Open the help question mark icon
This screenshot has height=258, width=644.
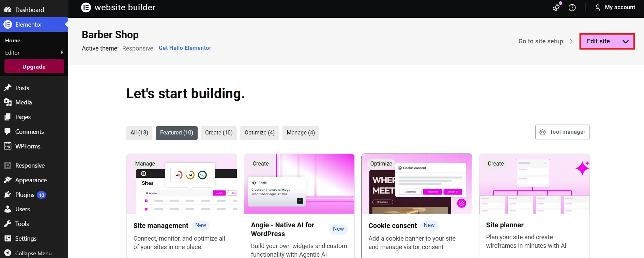point(572,8)
